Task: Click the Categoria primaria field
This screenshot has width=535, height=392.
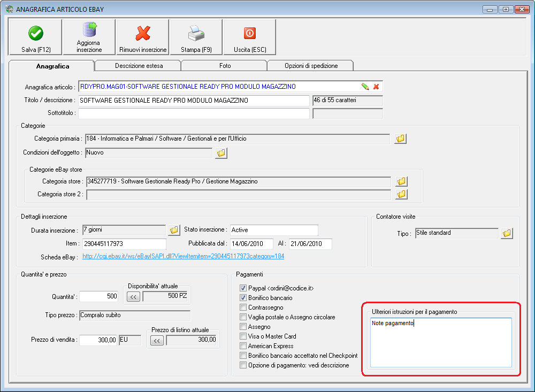Action: point(238,139)
